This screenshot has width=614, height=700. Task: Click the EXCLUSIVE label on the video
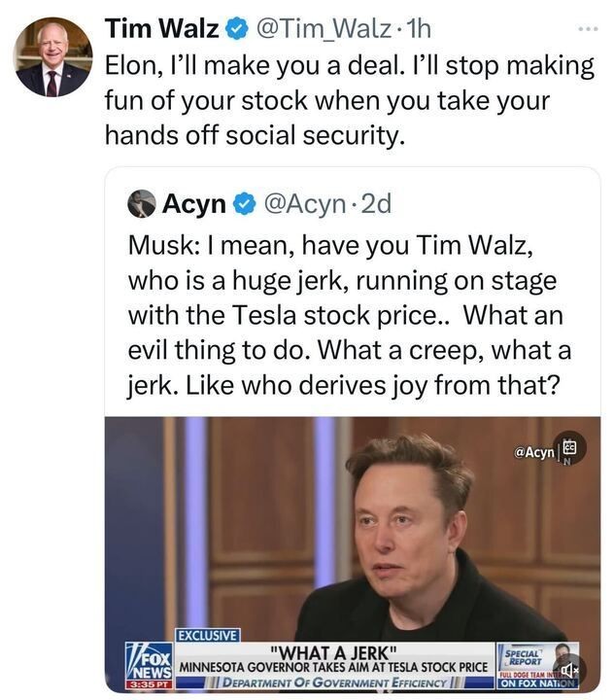coord(208,635)
